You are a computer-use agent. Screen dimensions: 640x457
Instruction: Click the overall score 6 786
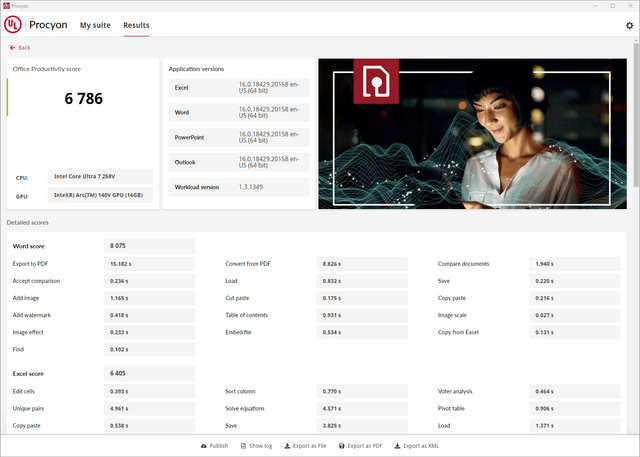click(84, 99)
